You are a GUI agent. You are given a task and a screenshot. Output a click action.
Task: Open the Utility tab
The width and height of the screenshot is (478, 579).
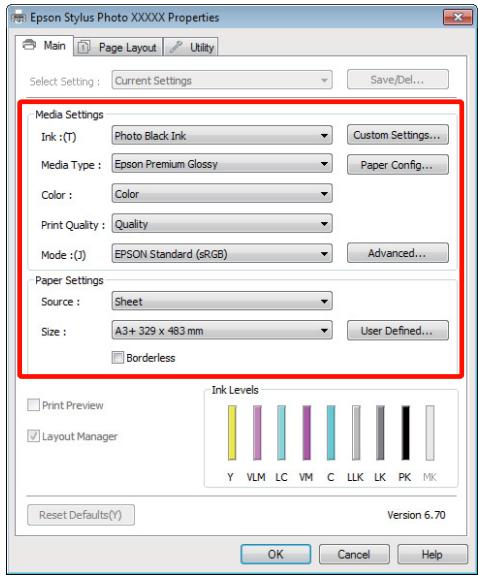pos(191,47)
